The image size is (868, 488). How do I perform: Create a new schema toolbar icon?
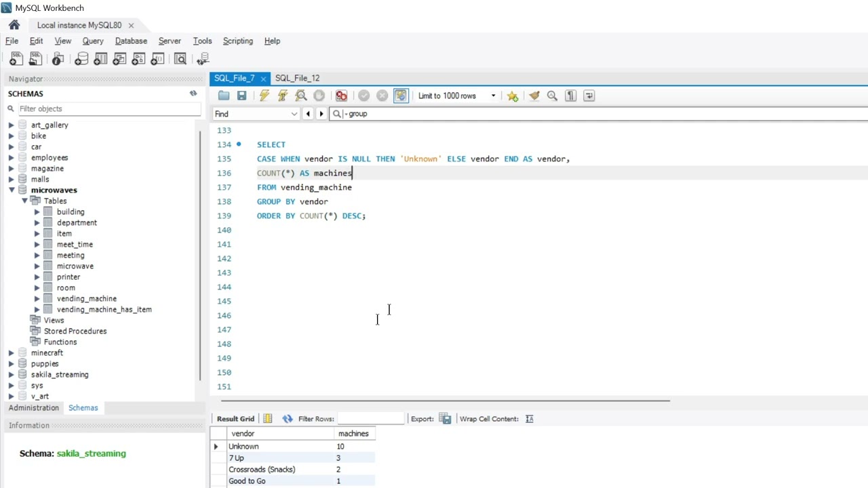pyautogui.click(x=81, y=59)
